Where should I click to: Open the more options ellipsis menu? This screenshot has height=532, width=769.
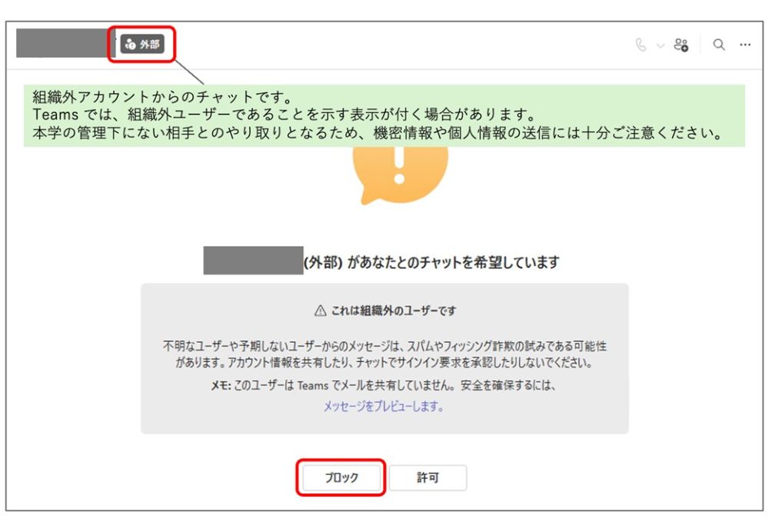(x=745, y=45)
